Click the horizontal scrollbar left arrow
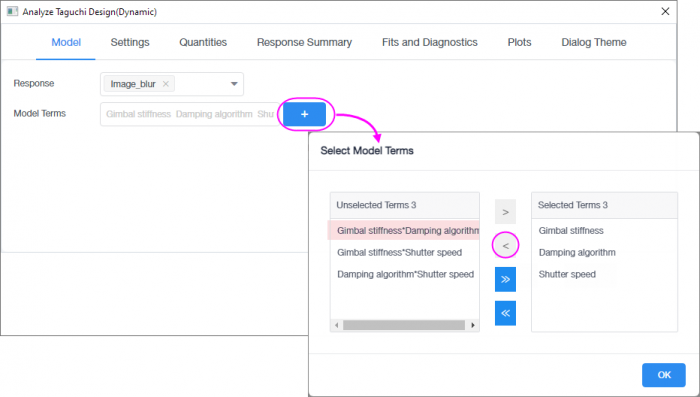This screenshot has height=397, width=700. (337, 325)
